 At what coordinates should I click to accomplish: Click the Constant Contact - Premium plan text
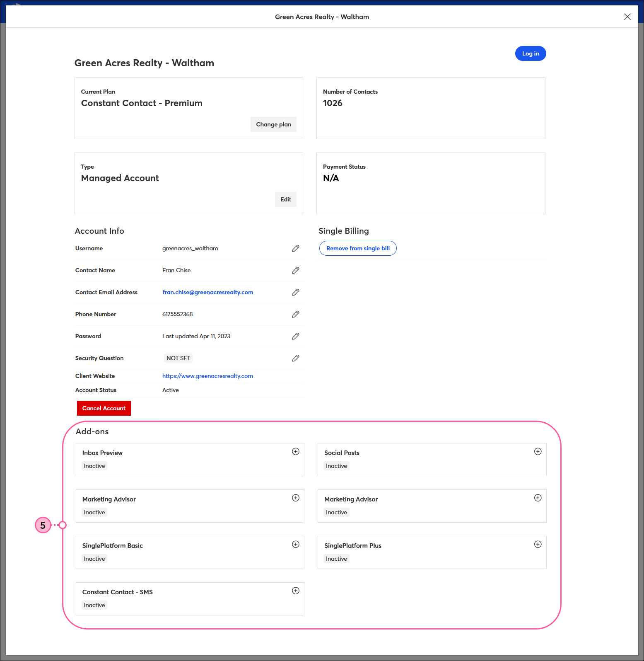(142, 103)
